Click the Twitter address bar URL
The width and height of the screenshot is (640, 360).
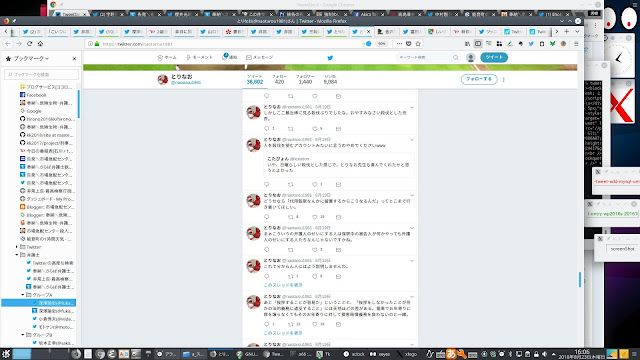[137, 44]
